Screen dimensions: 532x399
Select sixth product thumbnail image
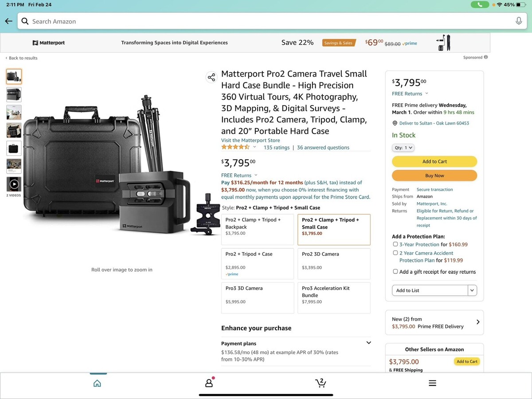pyautogui.click(x=14, y=166)
